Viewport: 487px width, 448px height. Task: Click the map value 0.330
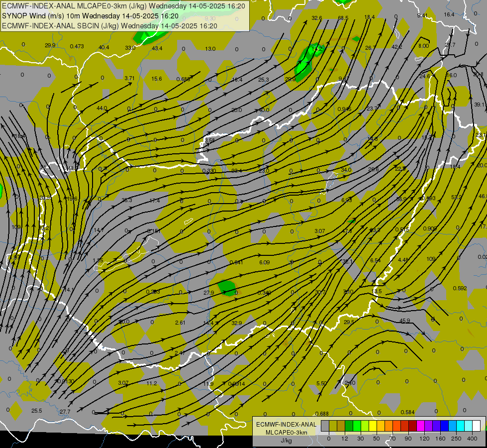point(209,171)
